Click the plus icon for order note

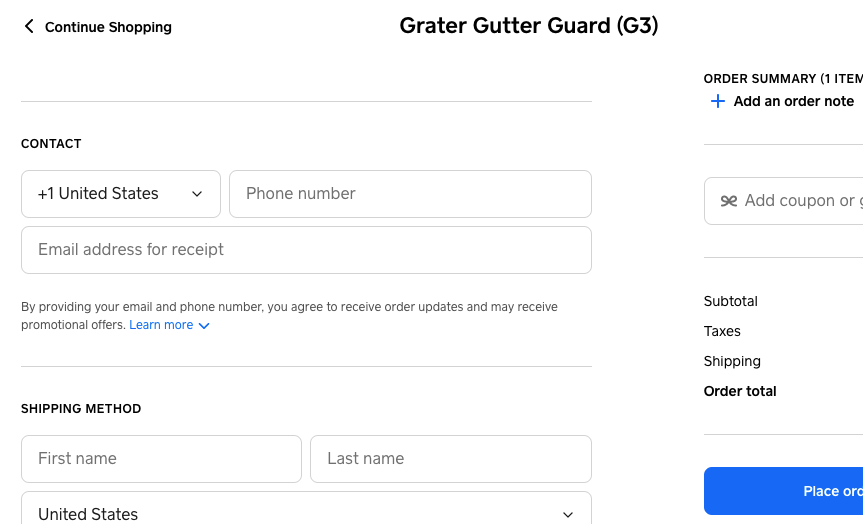coord(717,101)
